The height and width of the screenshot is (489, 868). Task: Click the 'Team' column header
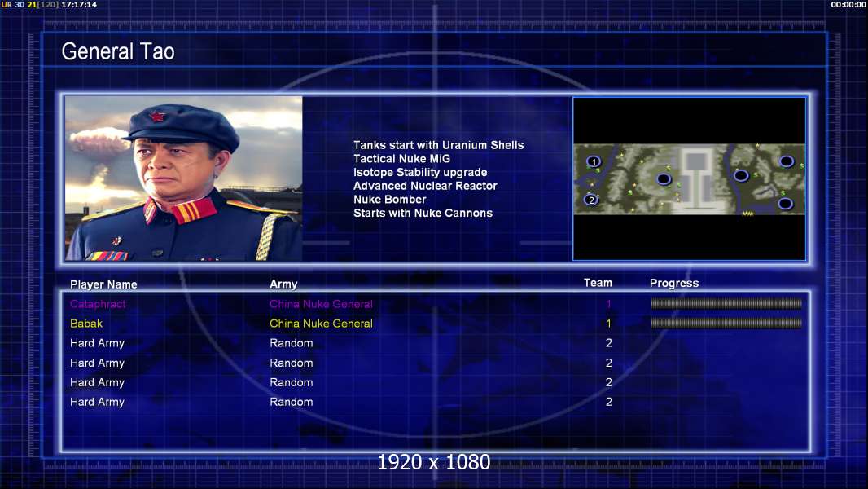coord(598,283)
